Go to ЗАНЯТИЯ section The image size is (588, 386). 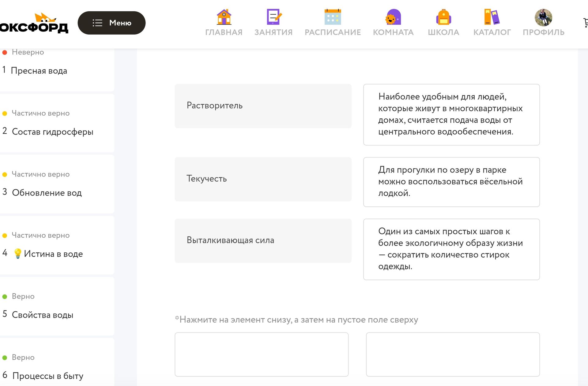click(x=273, y=32)
